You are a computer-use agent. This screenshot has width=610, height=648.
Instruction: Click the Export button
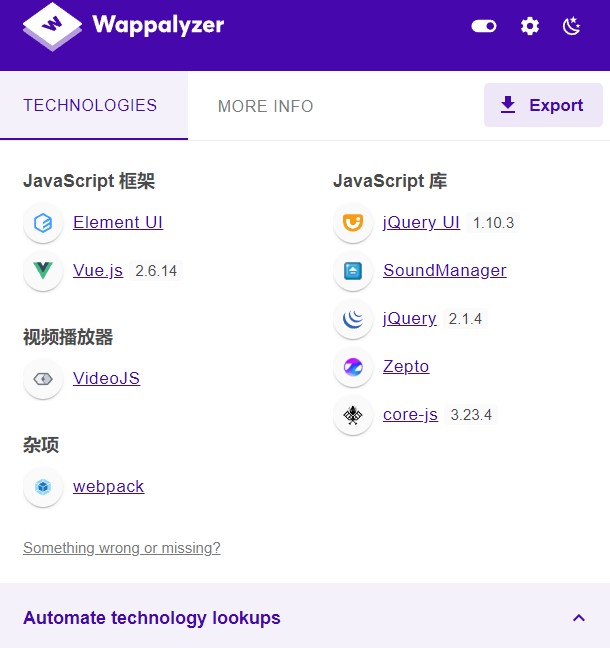tap(543, 105)
